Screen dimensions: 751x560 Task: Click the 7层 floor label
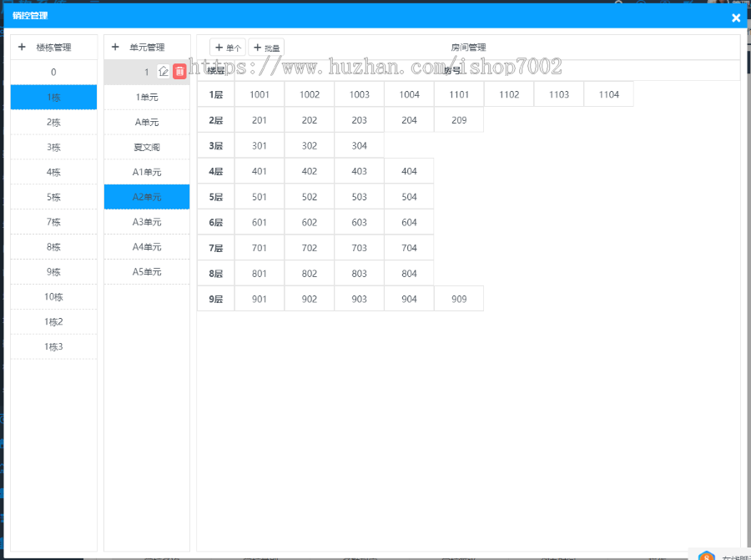[216, 248]
